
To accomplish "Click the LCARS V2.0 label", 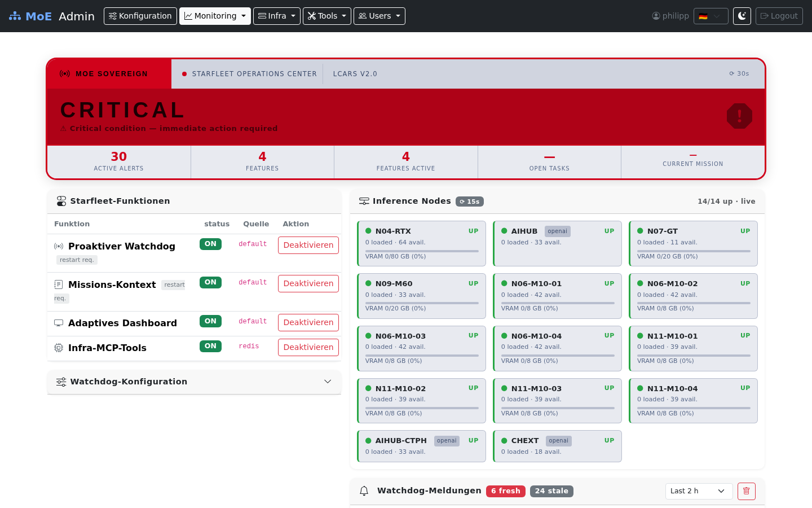I will point(355,74).
